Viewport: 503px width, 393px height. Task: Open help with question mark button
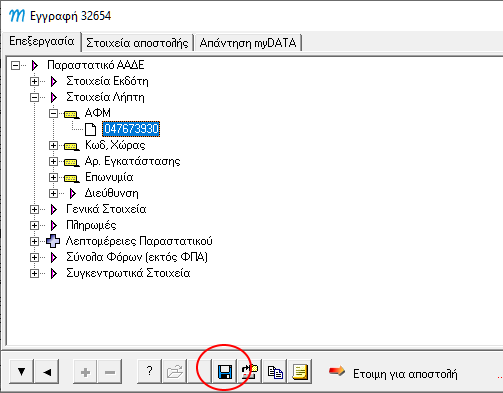click(x=149, y=371)
